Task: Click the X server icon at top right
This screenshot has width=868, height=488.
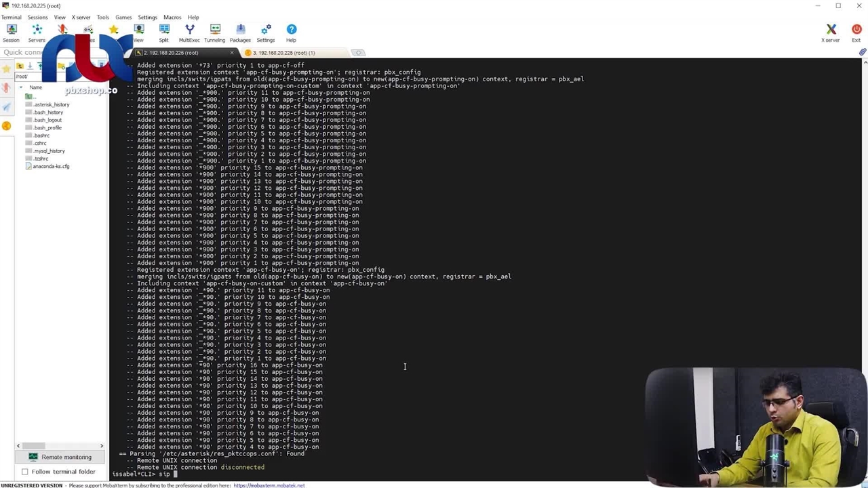Action: point(831,33)
